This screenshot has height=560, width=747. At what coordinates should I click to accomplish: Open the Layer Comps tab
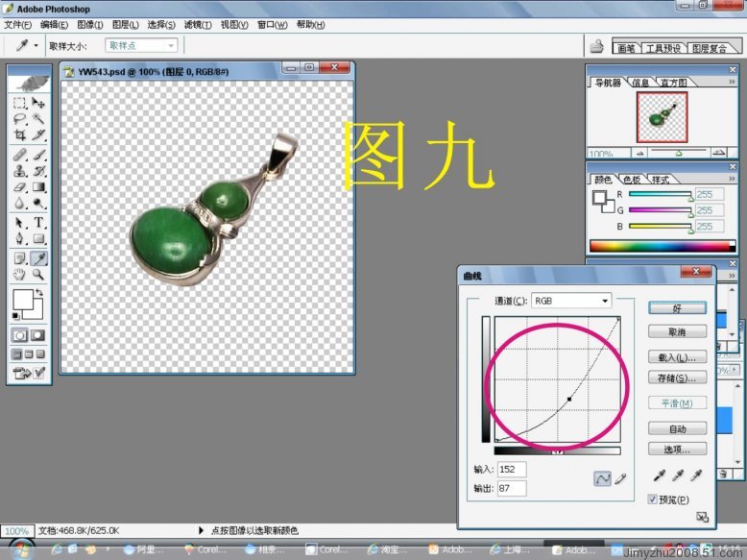coord(710,48)
